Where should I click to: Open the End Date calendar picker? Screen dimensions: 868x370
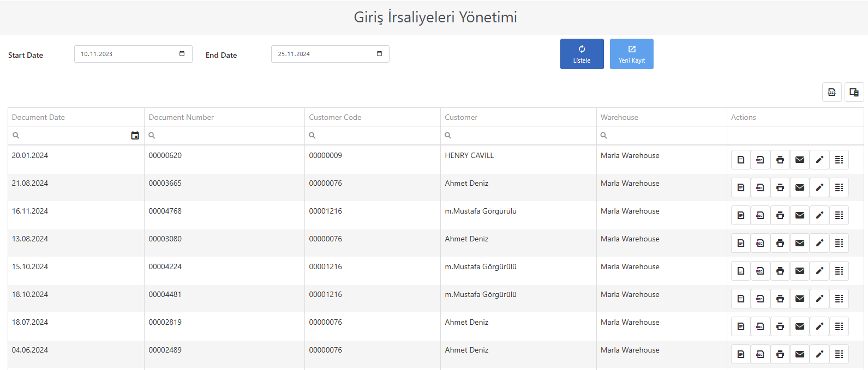380,54
